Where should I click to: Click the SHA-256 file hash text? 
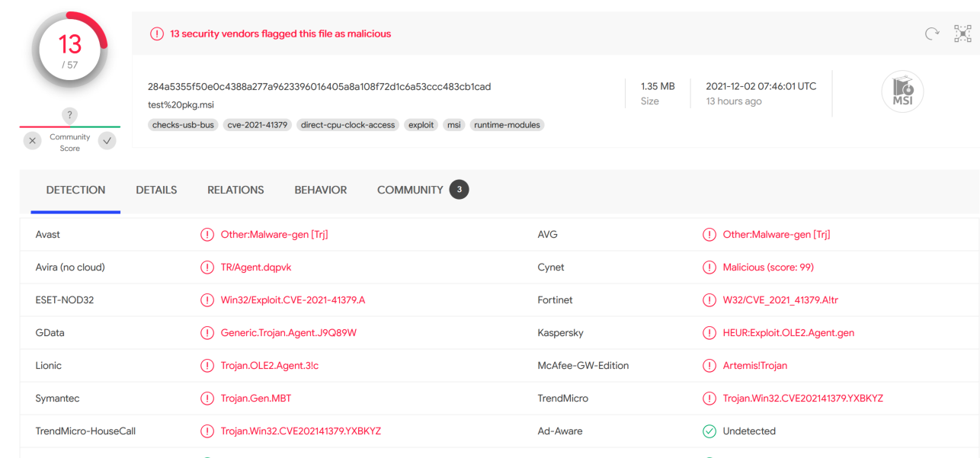pos(319,86)
